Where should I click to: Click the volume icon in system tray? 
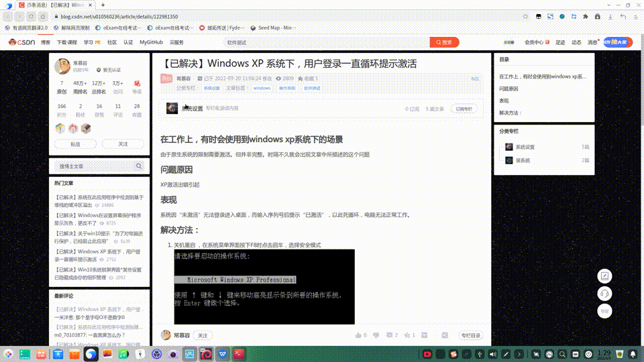pos(493,354)
